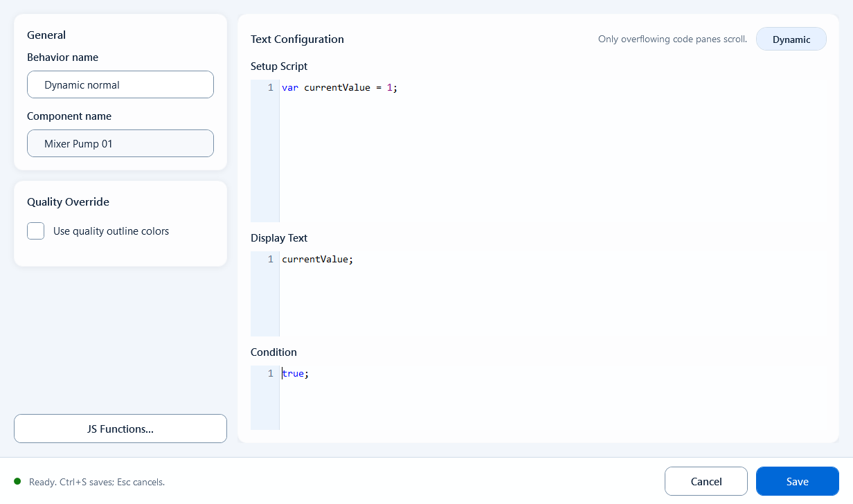The image size is (853, 504).
Task: Click the Component name field Mixer Pump 01
Action: 120,143
